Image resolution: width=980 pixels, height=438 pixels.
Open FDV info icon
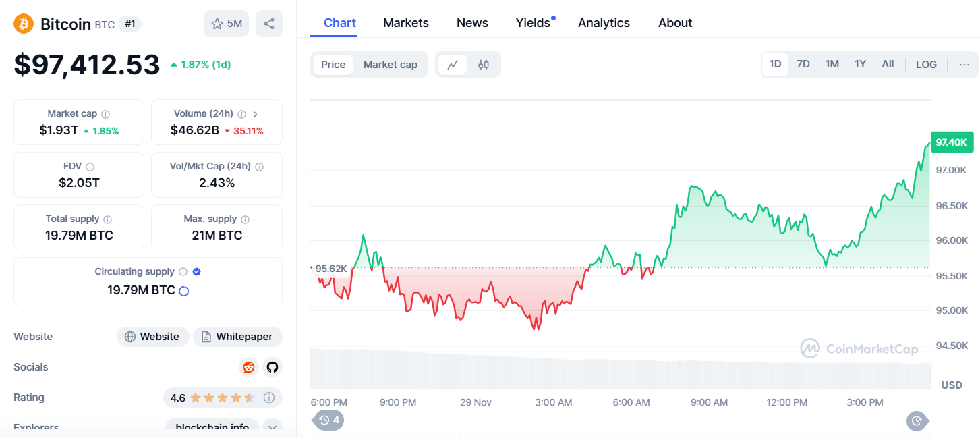pyautogui.click(x=90, y=167)
